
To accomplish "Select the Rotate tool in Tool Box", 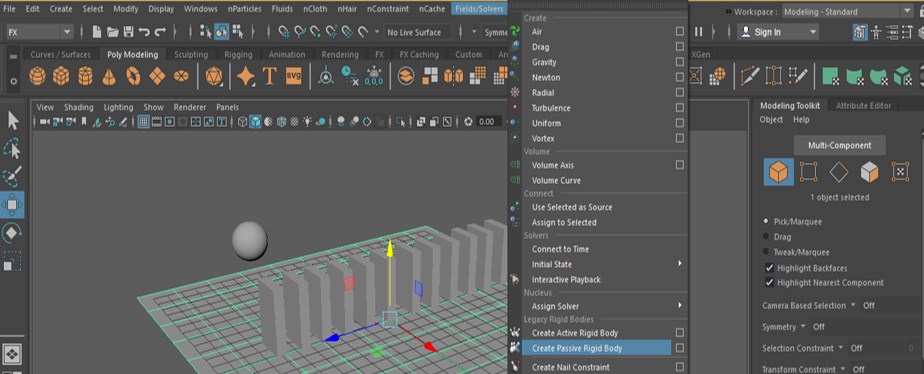I will (13, 233).
